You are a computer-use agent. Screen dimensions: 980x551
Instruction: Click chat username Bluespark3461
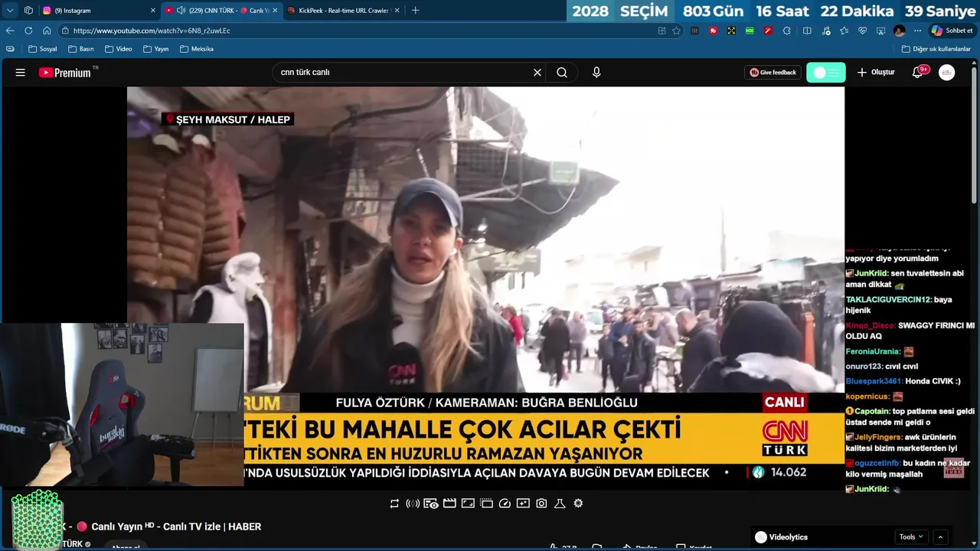click(x=874, y=381)
